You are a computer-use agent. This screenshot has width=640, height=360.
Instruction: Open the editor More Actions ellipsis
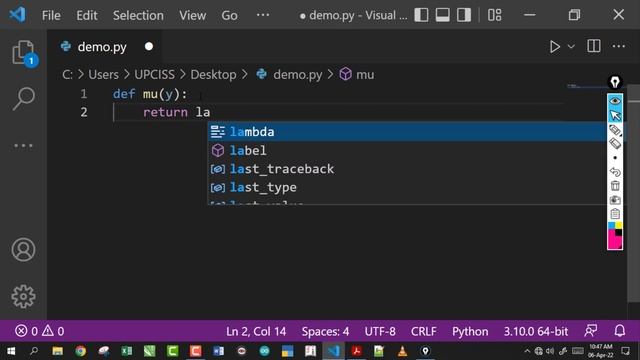pos(618,46)
